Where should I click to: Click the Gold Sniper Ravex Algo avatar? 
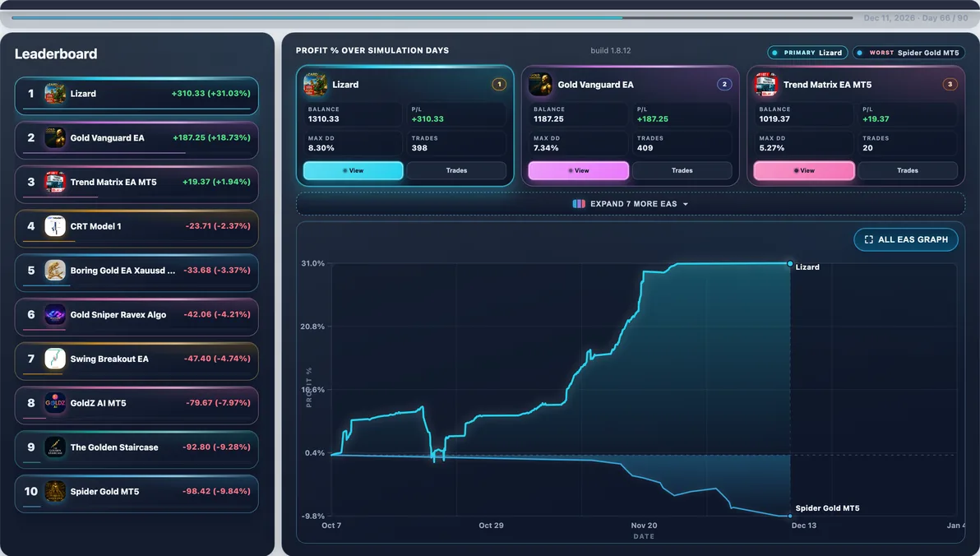55,314
